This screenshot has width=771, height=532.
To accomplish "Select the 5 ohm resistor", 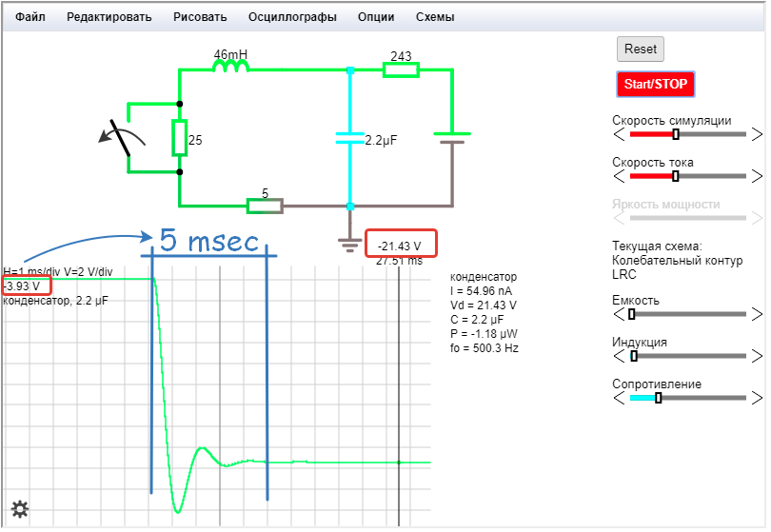I will click(x=265, y=206).
